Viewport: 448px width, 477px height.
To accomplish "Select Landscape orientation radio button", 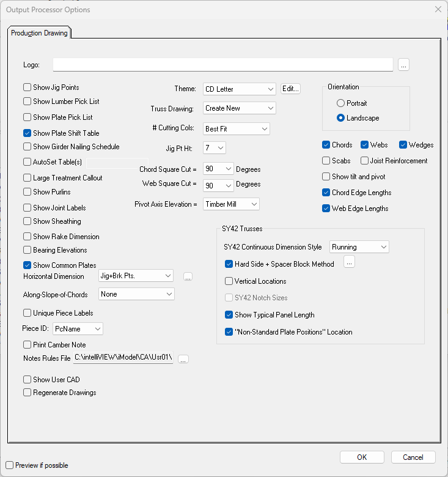I will pos(340,118).
